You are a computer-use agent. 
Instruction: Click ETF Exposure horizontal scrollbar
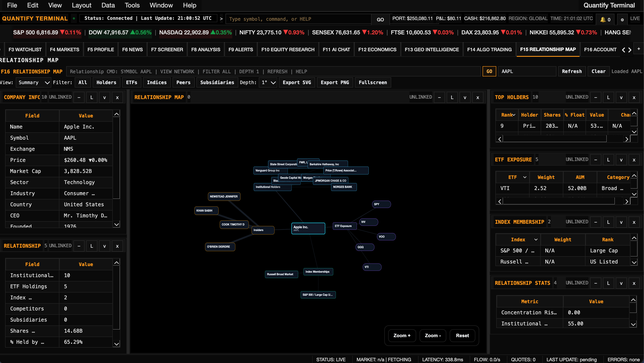click(559, 201)
